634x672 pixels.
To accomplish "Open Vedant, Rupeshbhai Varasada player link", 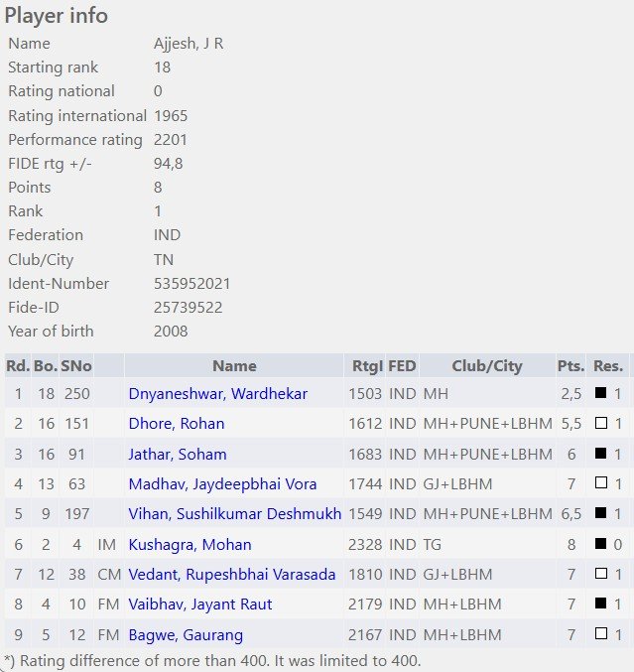I will pos(232,575).
